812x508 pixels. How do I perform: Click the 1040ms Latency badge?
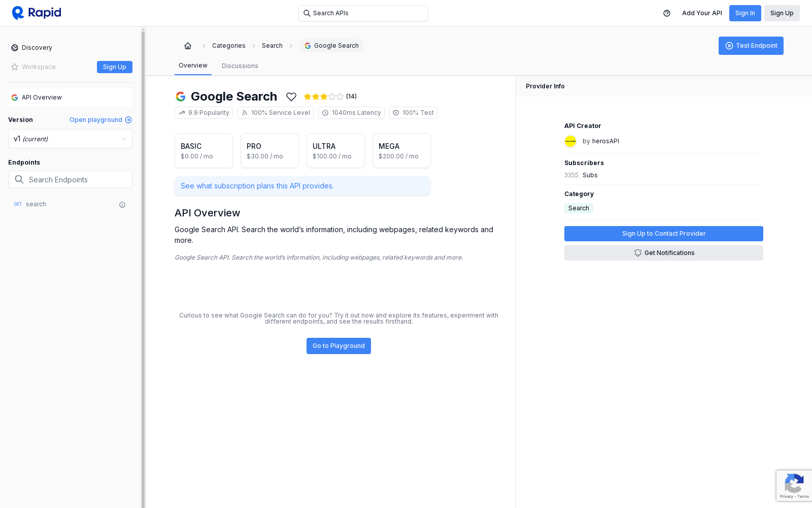point(351,113)
